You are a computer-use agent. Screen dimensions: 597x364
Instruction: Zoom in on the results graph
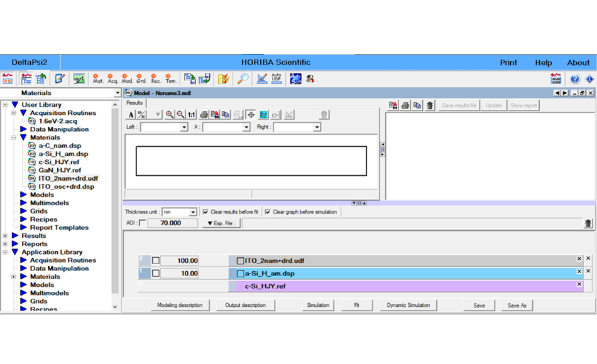tap(170, 114)
